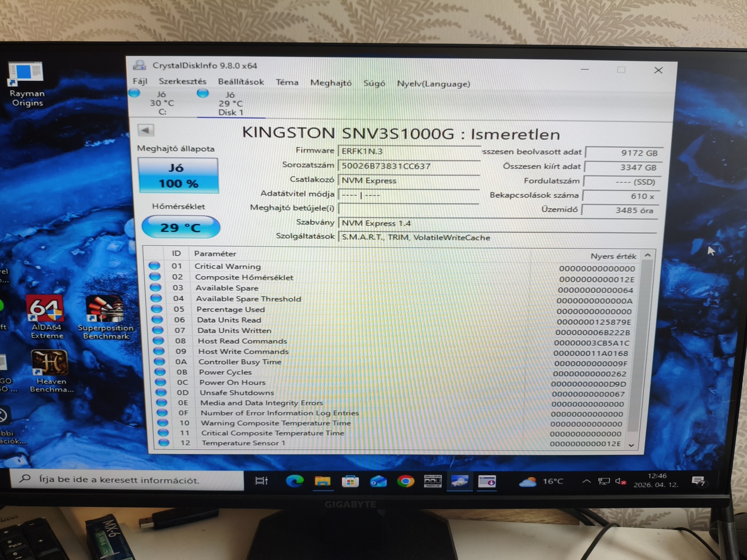
Task: Click the scroll up arrow in SMART list
Action: click(x=648, y=255)
